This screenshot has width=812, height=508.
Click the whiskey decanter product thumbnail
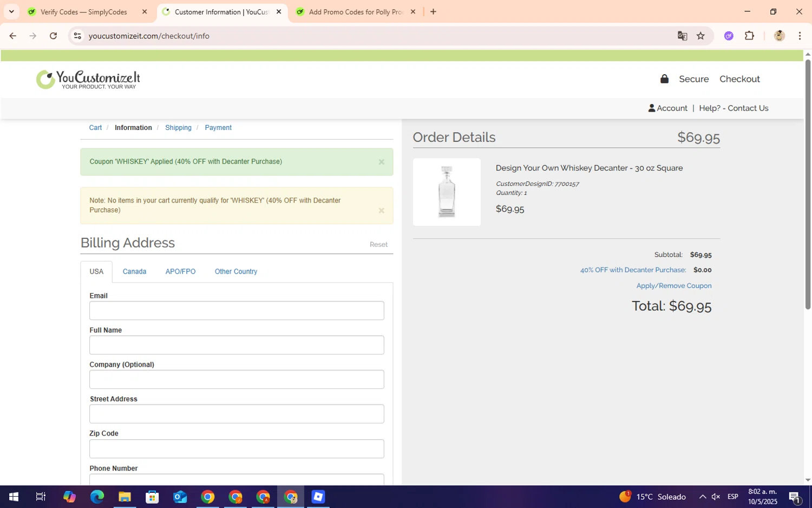(x=447, y=192)
